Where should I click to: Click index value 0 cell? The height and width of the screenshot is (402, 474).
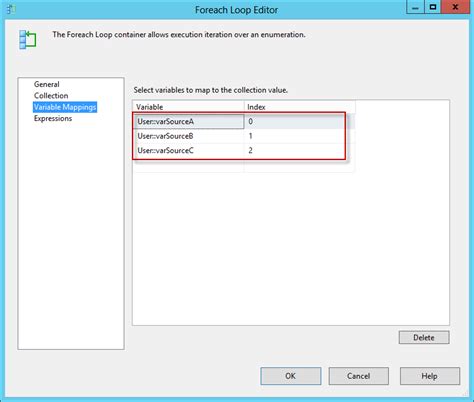coord(299,122)
